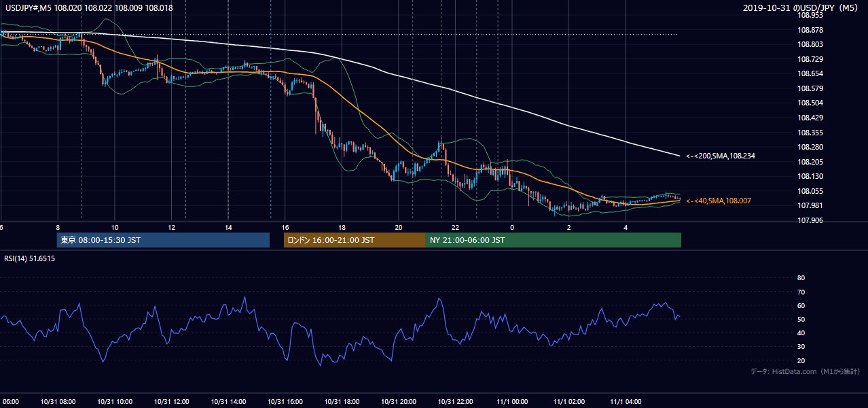
Task: Click the Tokyo 08:00-15:30 JST session bar
Action: coord(163,240)
